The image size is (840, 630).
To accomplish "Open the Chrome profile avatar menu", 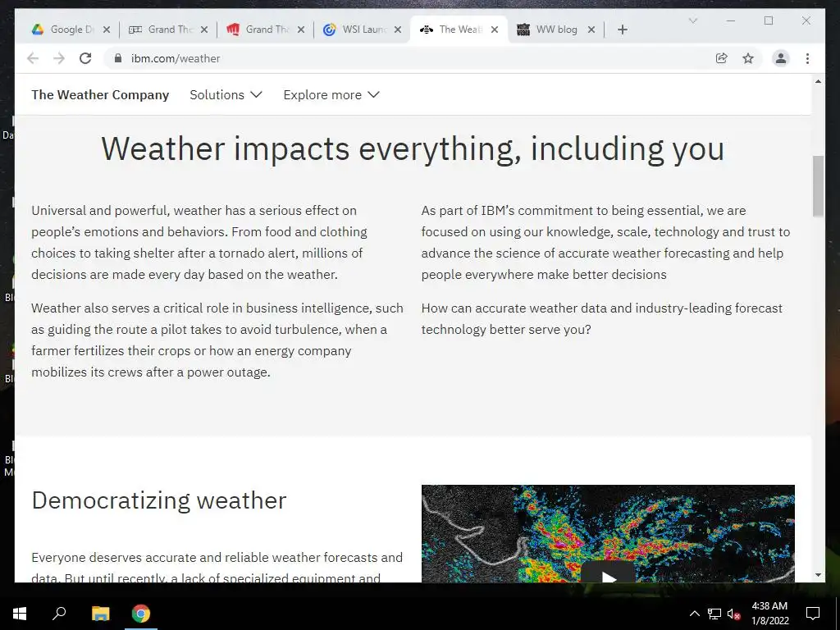I will (781, 58).
